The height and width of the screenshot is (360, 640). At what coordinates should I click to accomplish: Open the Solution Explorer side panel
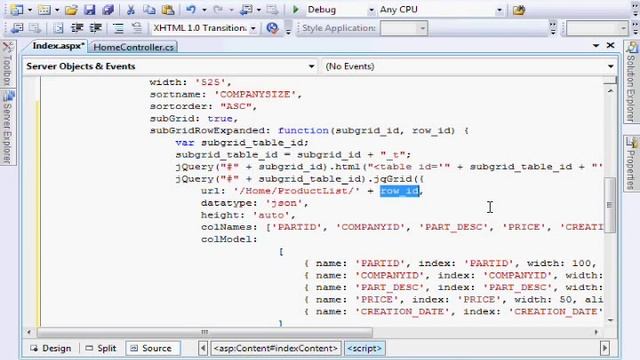click(x=631, y=82)
